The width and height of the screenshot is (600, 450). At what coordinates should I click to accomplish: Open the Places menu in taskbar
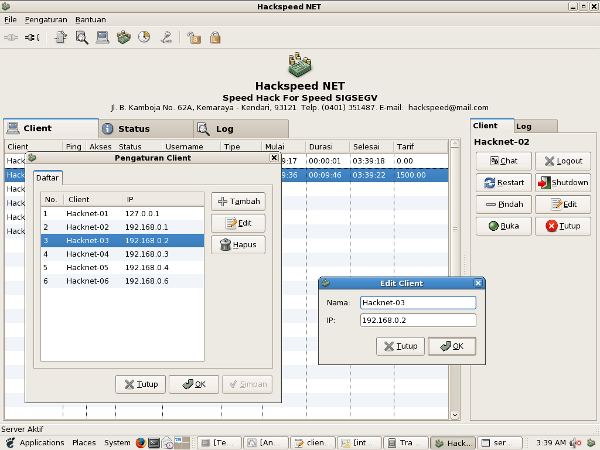pyautogui.click(x=84, y=443)
